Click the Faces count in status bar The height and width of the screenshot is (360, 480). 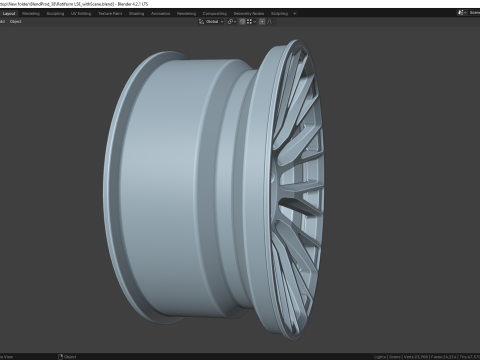tap(443, 357)
